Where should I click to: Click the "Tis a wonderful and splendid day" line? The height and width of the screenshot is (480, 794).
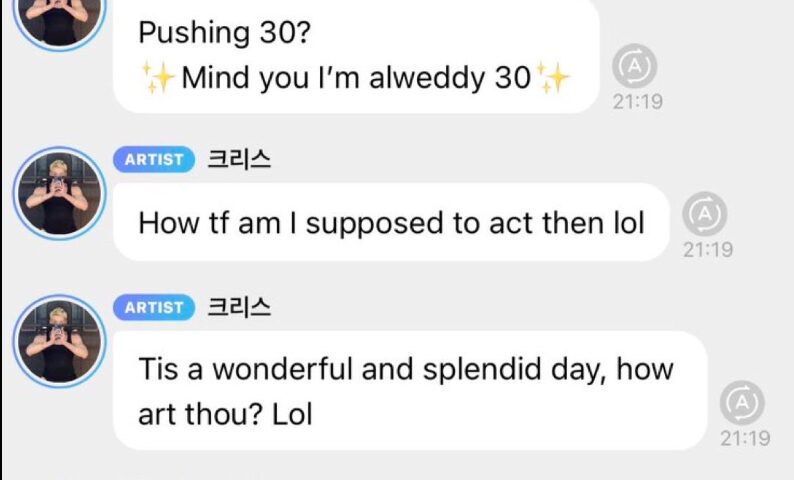pyautogui.click(x=406, y=370)
